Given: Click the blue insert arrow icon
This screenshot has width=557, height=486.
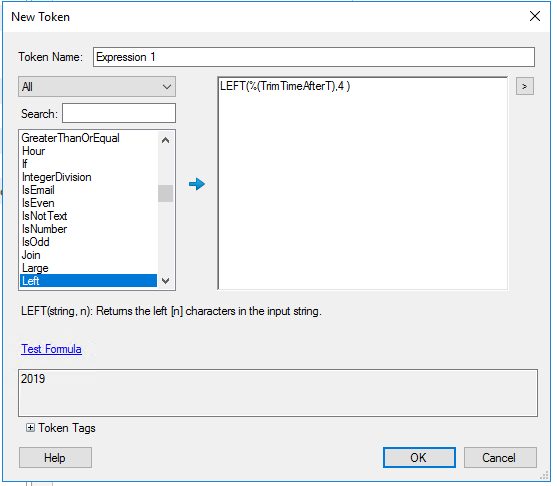Looking at the screenshot, I should click(x=197, y=184).
